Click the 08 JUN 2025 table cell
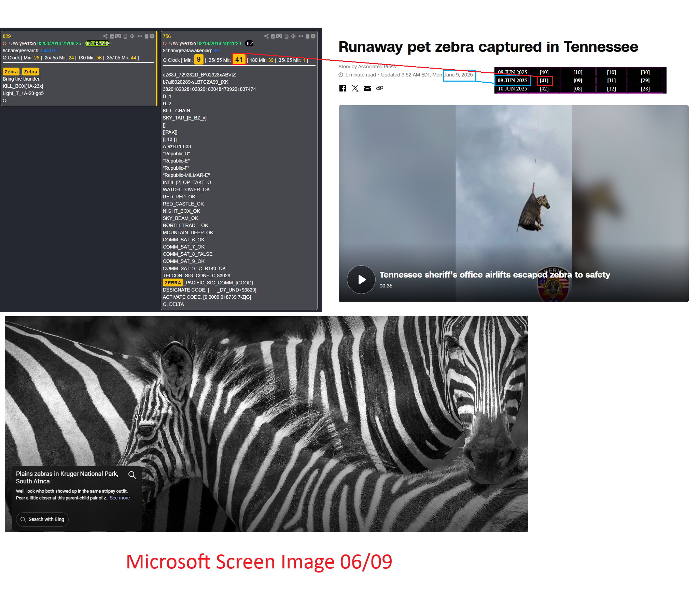This screenshot has width=700, height=593. click(x=512, y=72)
